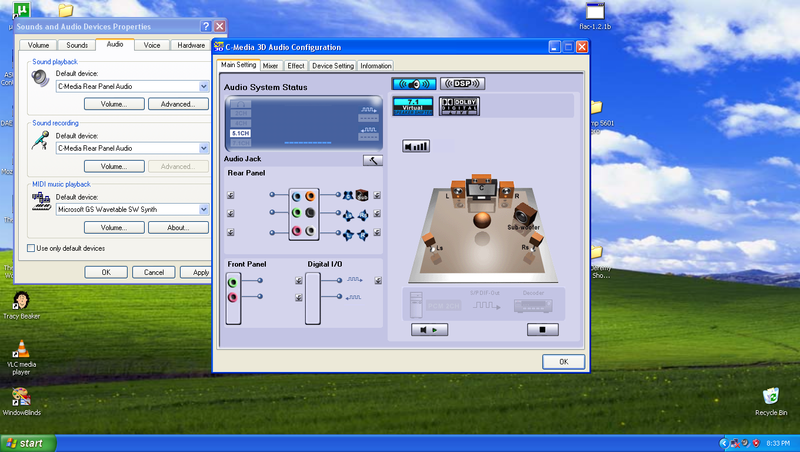Click About button under MIDI playback
Image resolution: width=800 pixels, height=452 pixels.
178,228
